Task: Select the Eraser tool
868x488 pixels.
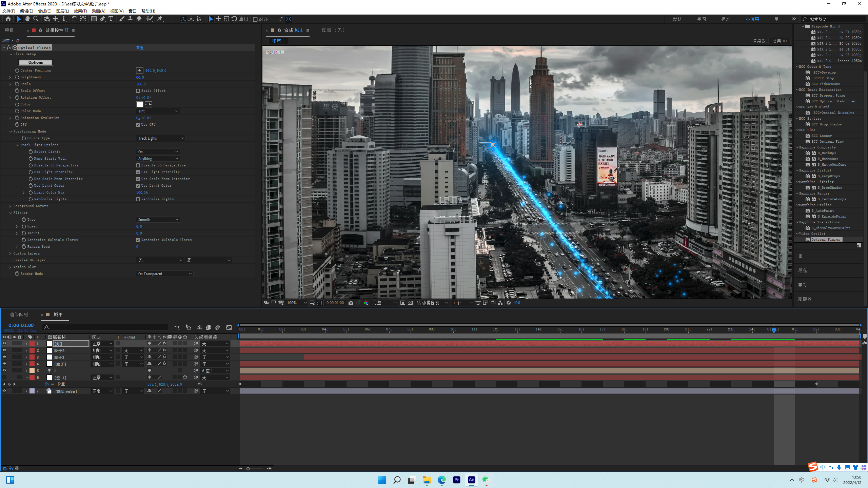Action: 139,19
